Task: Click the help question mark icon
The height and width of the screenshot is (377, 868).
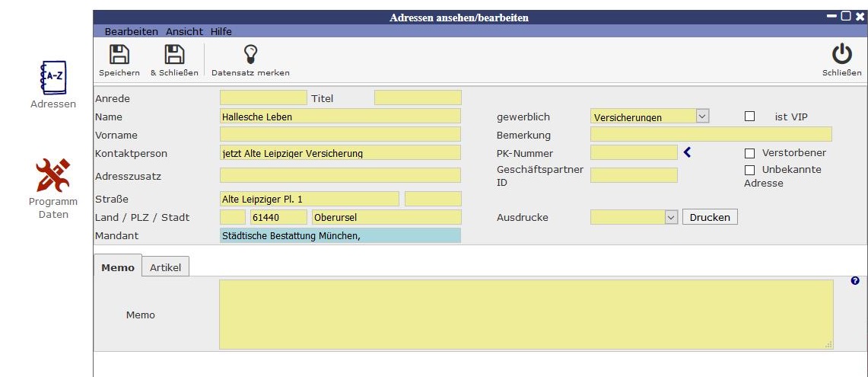Action: (855, 281)
